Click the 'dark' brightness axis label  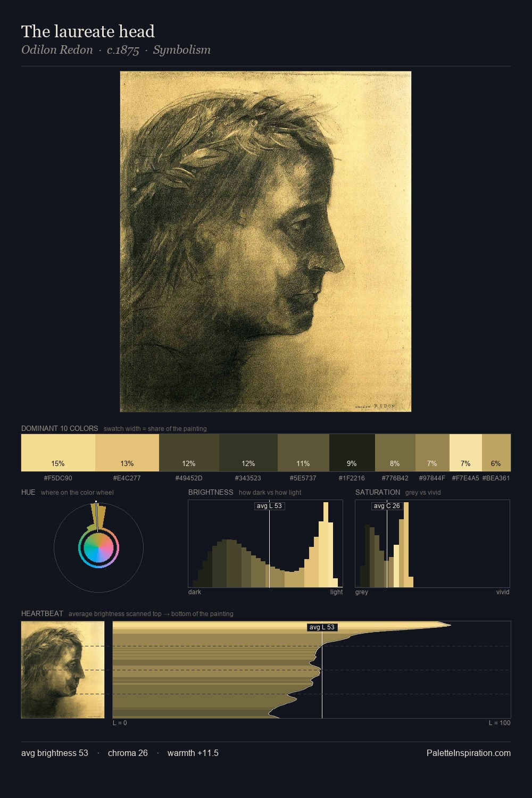(x=195, y=592)
